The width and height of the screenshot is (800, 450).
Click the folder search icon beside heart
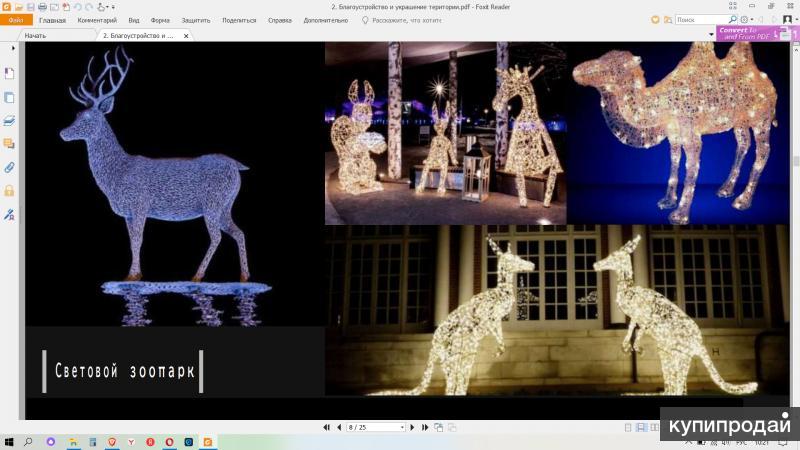[x=667, y=20]
